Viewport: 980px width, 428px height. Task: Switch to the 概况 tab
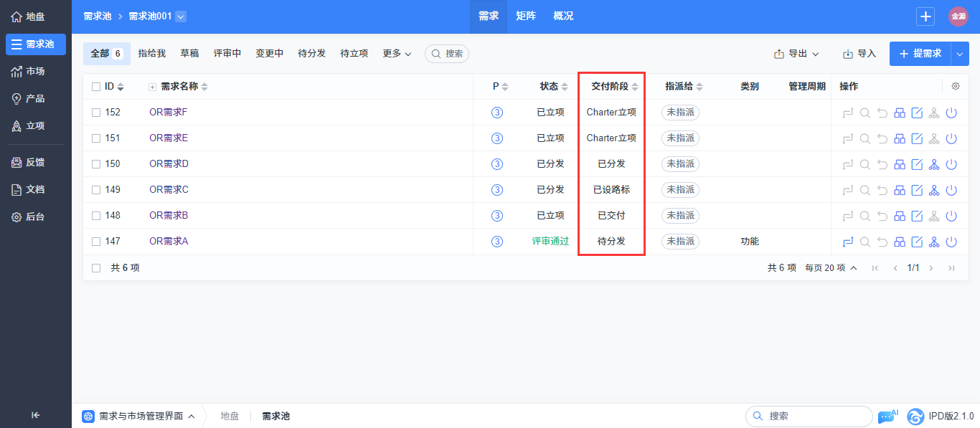[563, 16]
